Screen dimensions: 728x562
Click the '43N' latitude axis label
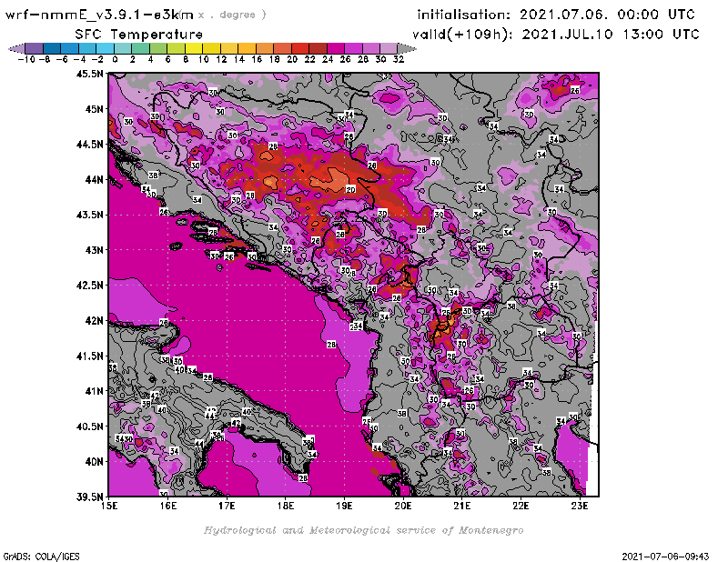coord(94,250)
